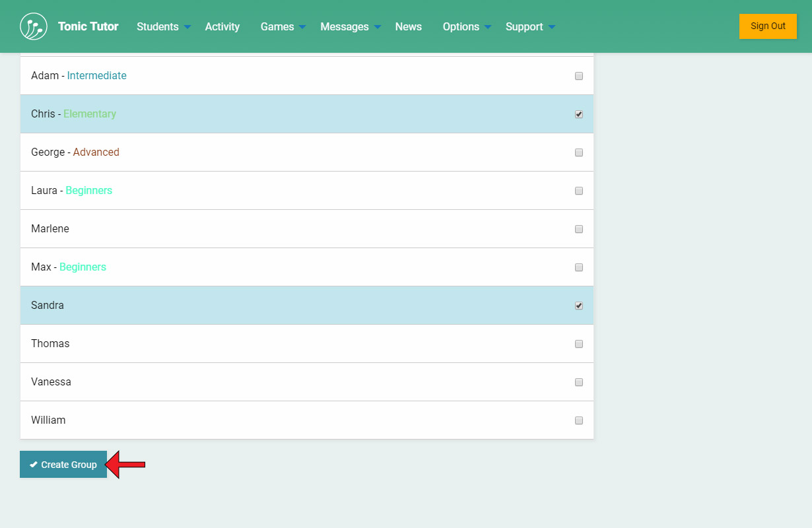Screen dimensions: 812x528
Task: Check the box for Adam
Action: point(579,76)
